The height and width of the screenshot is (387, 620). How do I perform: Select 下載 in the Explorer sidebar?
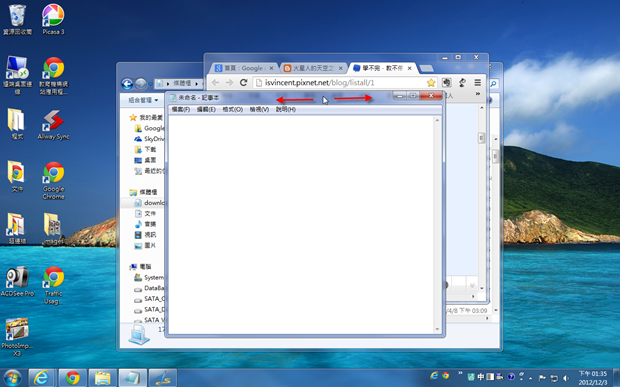(x=145, y=149)
